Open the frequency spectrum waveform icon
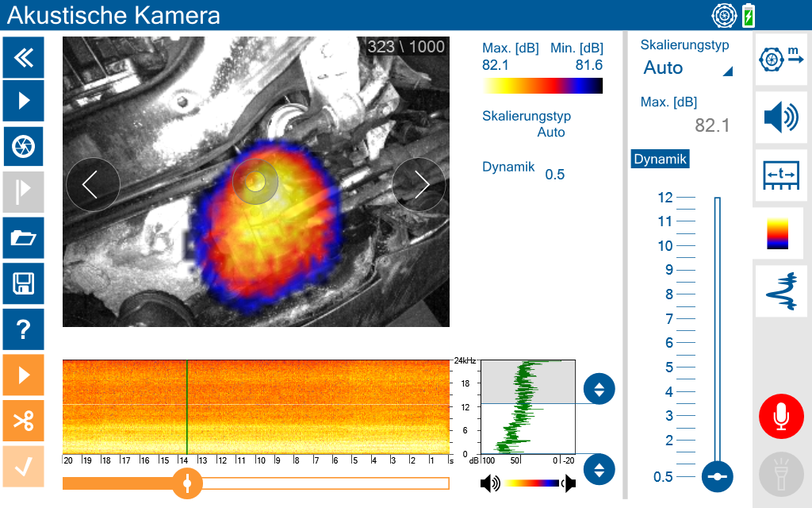Screen dimensions: 812x508 click(x=780, y=291)
